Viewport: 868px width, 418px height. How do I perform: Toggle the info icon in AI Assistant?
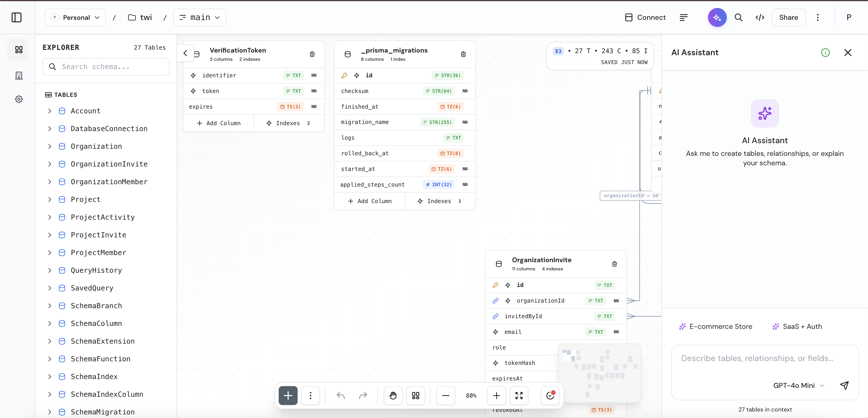coord(825,53)
